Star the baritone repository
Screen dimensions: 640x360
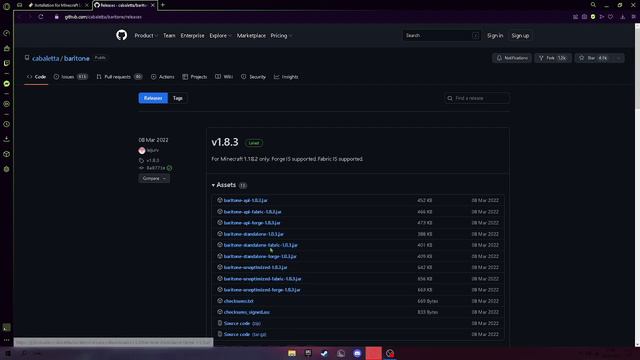click(594, 58)
